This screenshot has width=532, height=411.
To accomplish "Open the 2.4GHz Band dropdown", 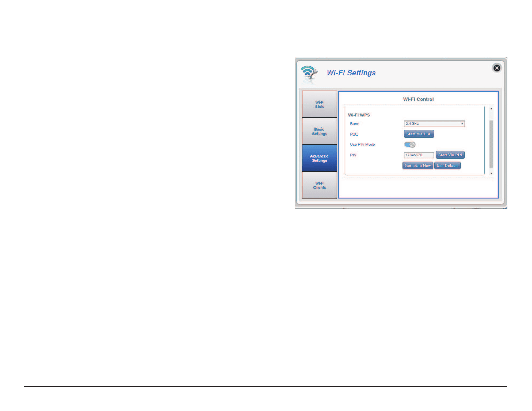I will tap(434, 124).
